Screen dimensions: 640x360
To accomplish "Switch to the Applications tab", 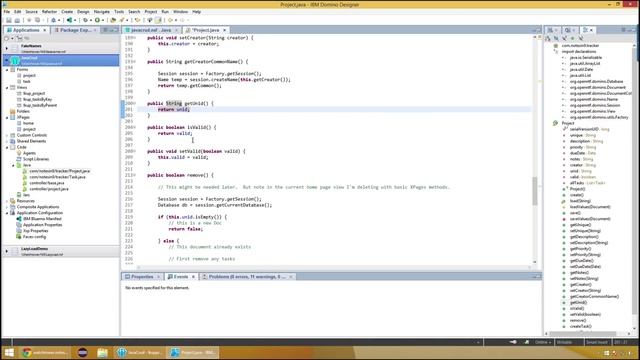I will (26, 30).
